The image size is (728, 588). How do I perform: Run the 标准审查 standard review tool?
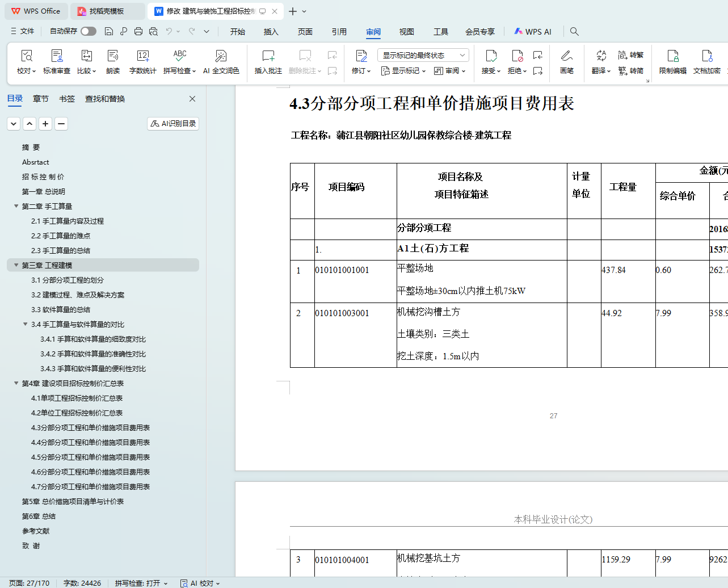click(57, 56)
